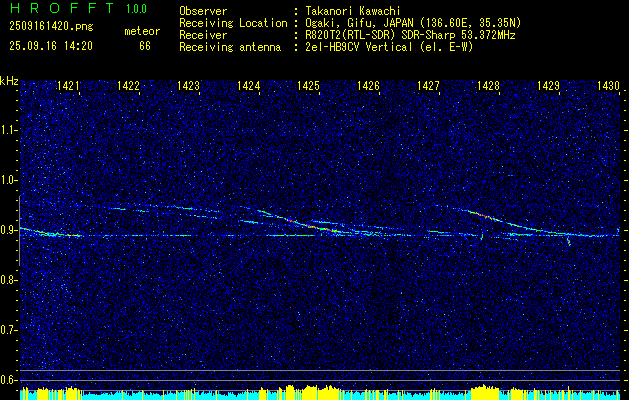This screenshot has height=400, width=629.
Task: Click the meteor count label
Action: (142, 31)
